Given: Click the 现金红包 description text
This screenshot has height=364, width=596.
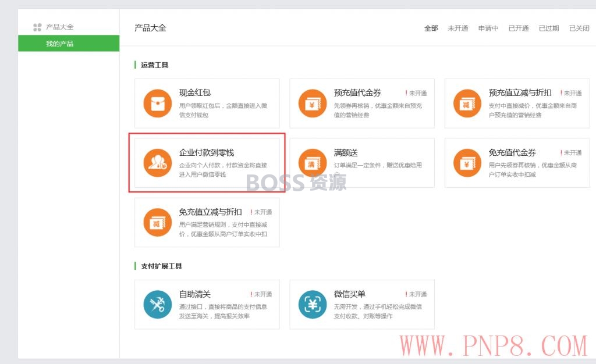Looking at the screenshot, I should pyautogui.click(x=223, y=110).
